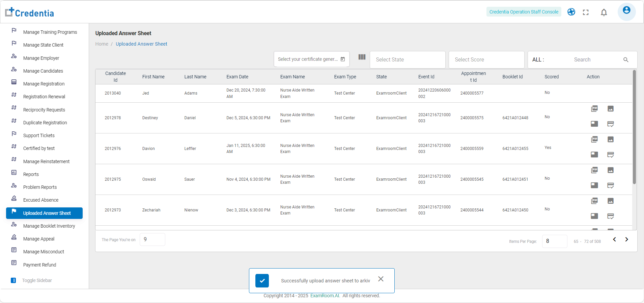Open the ALL search filter dropdown
Viewport: 644px width, 303px height.
coord(538,60)
